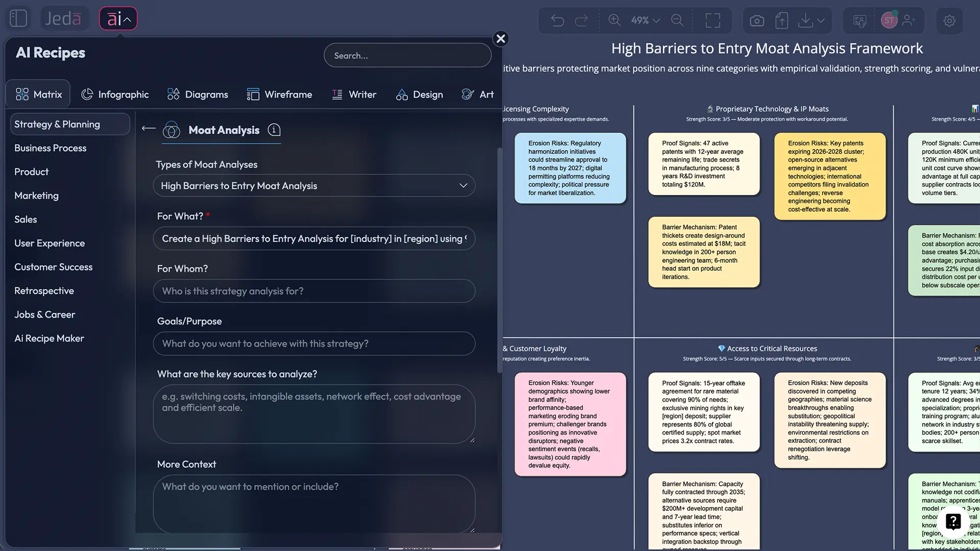Zoom out with the magnifier minus icon
Viewport: 980px width, 551px height.
pos(677,20)
